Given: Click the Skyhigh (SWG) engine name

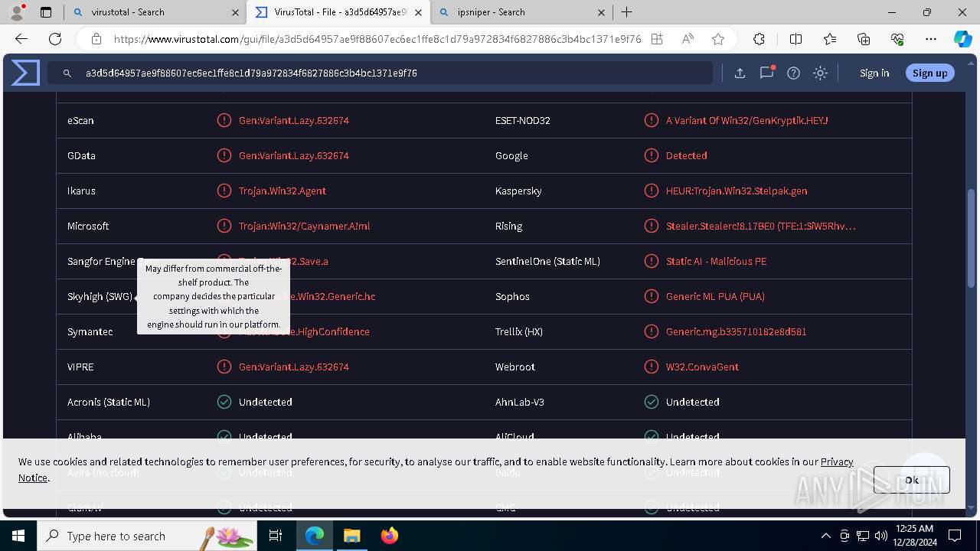Looking at the screenshot, I should tap(100, 296).
